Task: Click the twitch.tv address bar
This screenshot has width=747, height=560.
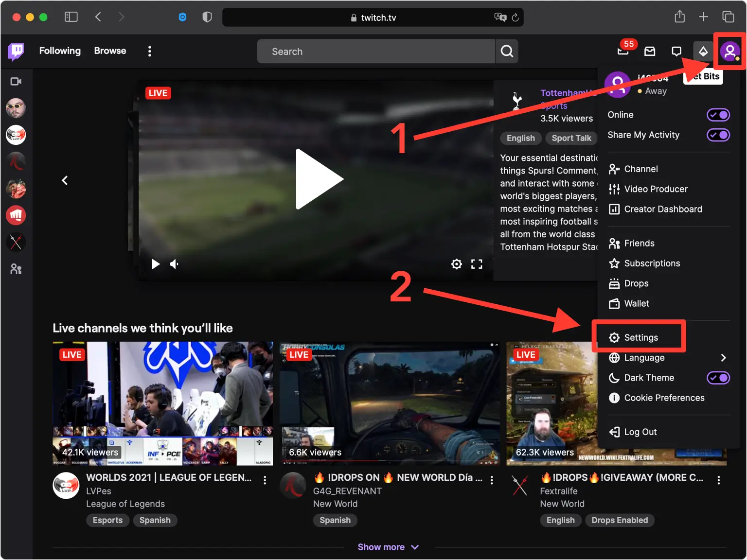Action: (373, 17)
